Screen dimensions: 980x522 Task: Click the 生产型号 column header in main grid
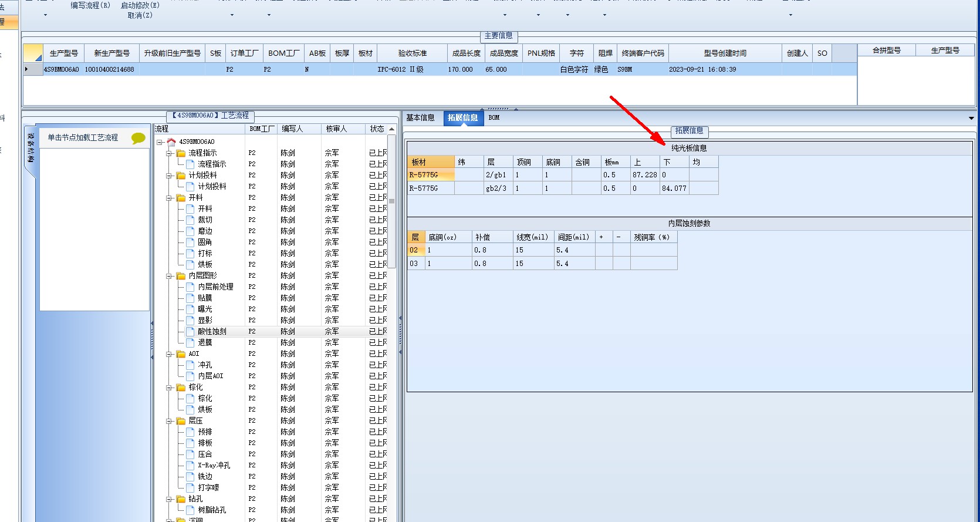[63, 53]
